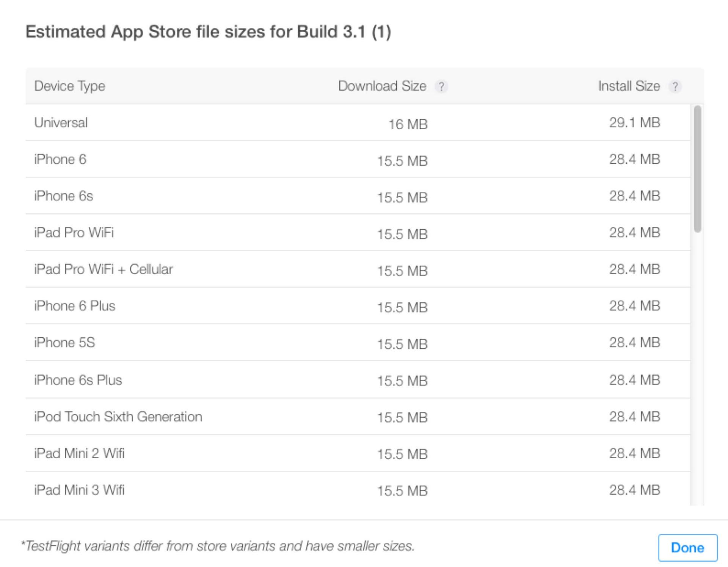Click iPhone 6 install size 28.4 MB

pyautogui.click(x=635, y=160)
